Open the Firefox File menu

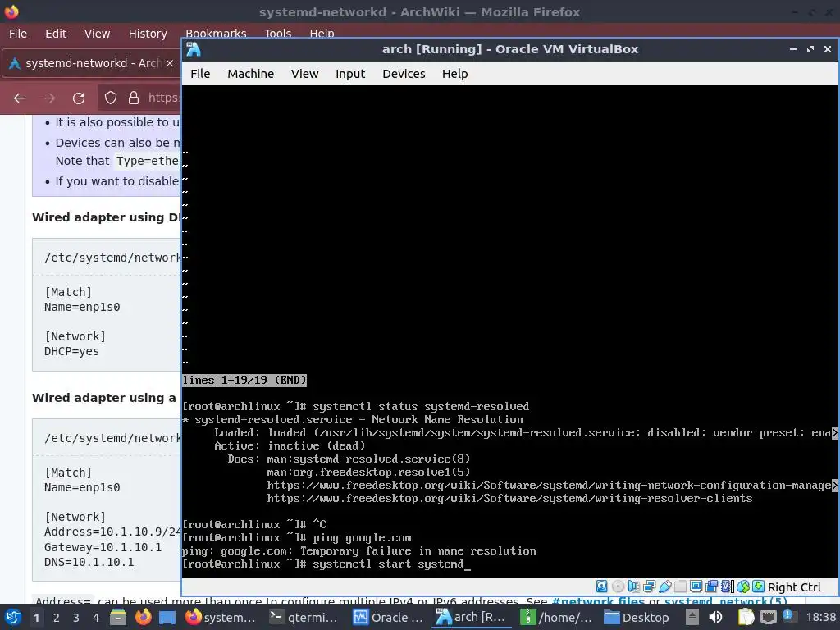(x=18, y=34)
